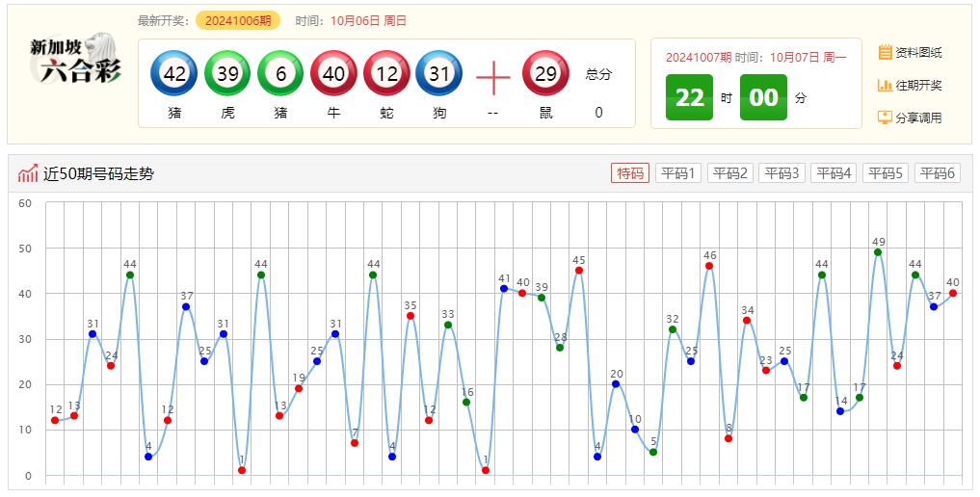Switch to the 平码6 tab

(937, 173)
